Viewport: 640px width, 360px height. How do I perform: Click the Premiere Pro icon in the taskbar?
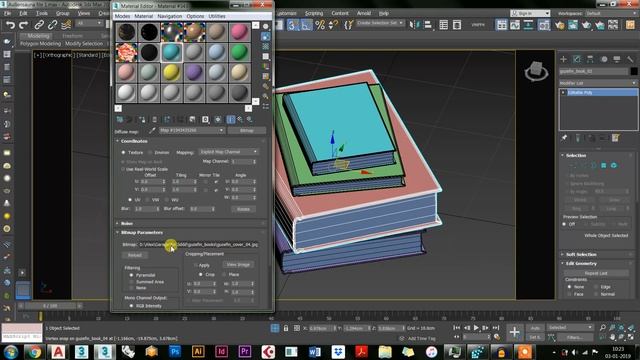[244, 351]
